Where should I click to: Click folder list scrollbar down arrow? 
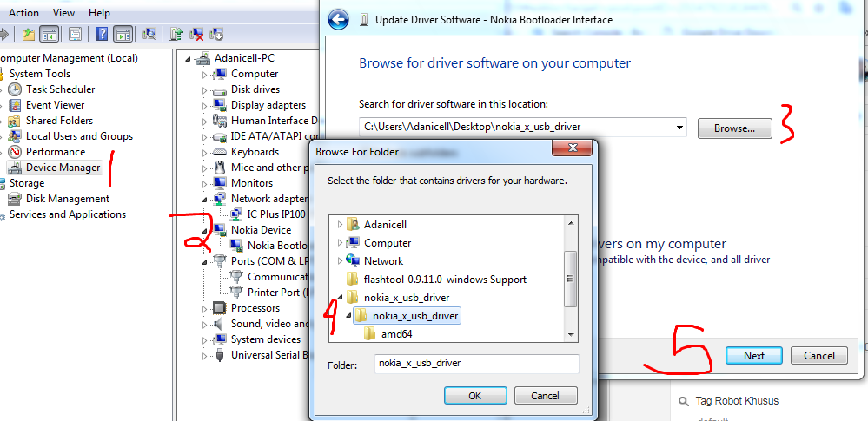coord(571,335)
